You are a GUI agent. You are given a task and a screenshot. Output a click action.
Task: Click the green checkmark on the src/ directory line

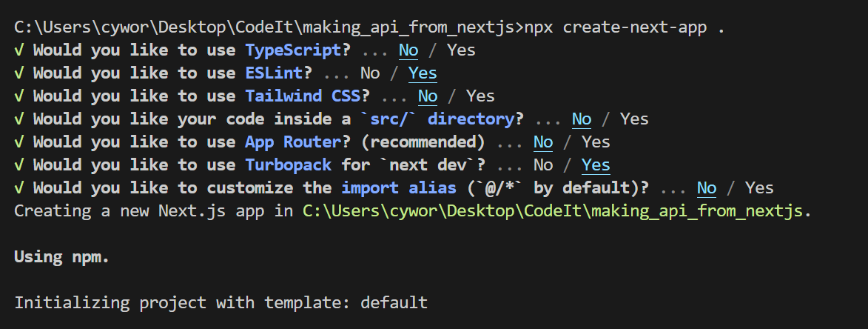pos(18,119)
